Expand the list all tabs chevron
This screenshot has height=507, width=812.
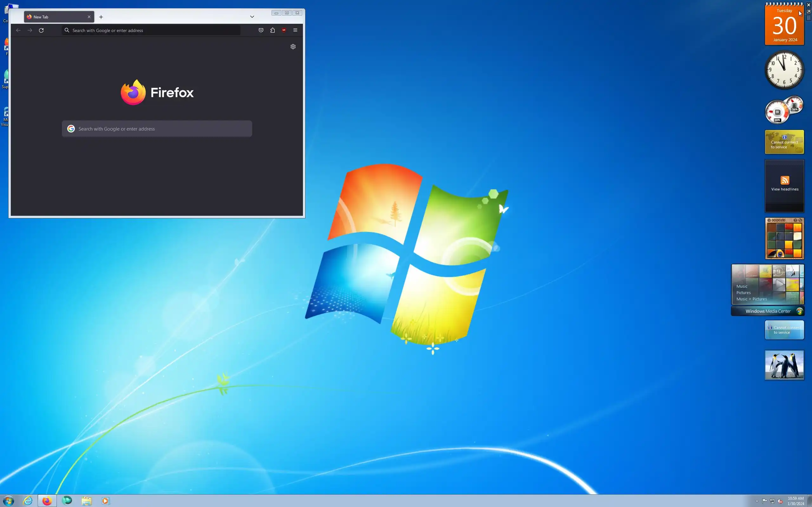[252, 17]
